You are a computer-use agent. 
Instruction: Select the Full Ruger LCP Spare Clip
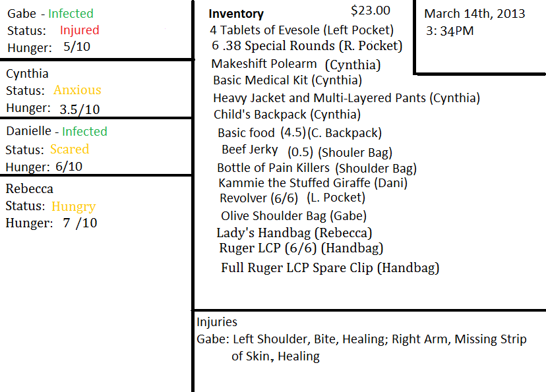click(330, 267)
